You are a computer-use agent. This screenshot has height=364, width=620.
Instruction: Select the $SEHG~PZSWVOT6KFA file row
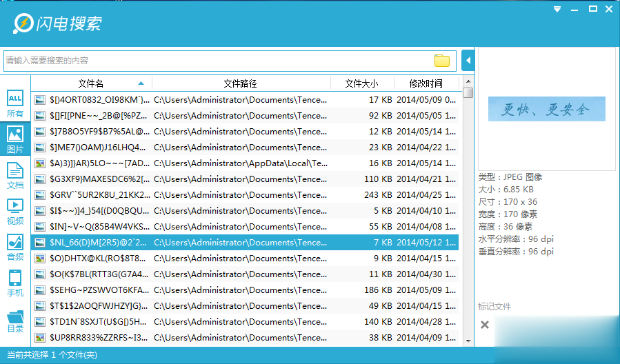(x=245, y=290)
